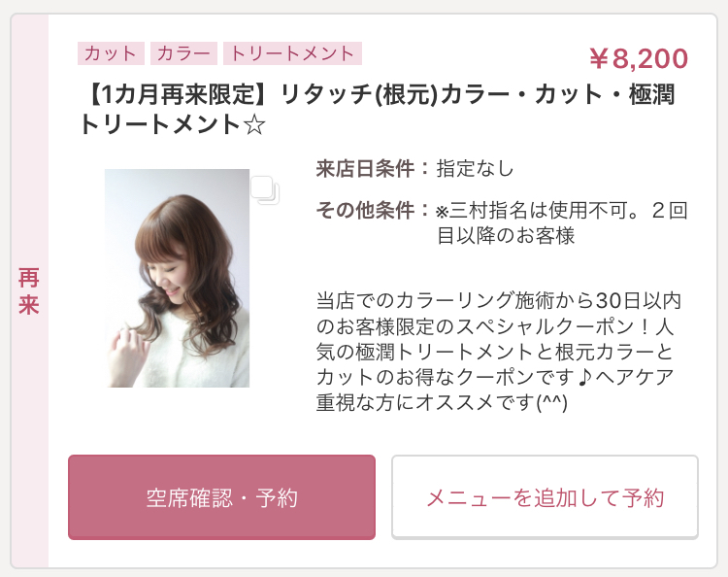Click the ※三村指名は使用不可 note

pyautogui.click(x=538, y=211)
